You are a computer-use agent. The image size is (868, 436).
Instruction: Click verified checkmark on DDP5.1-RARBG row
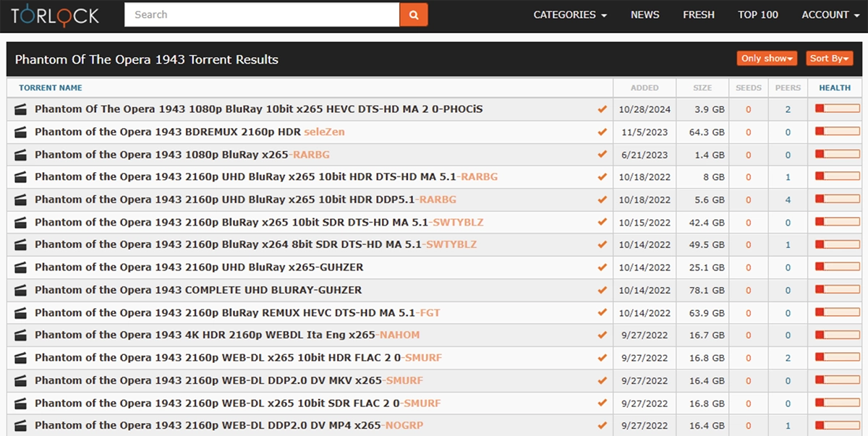click(x=602, y=200)
